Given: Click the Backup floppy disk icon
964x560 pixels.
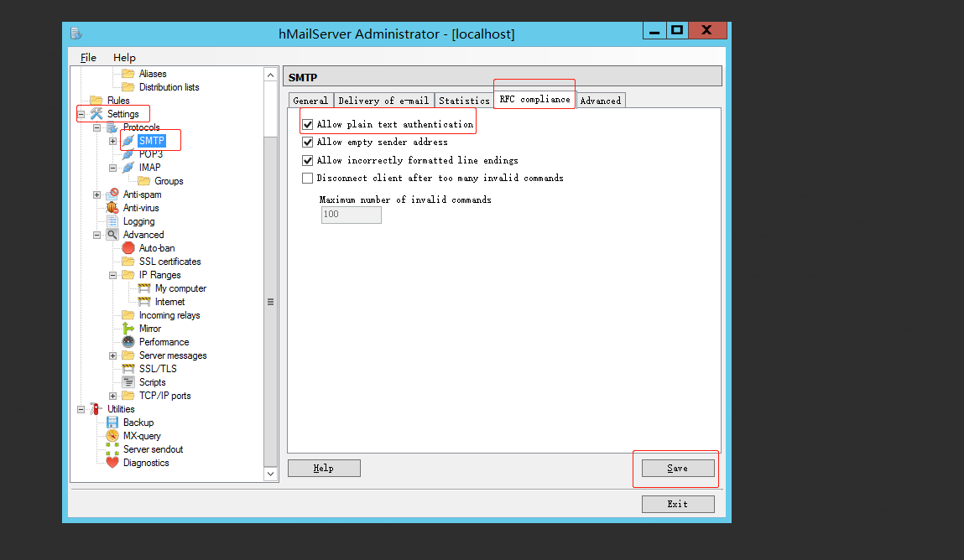Looking at the screenshot, I should tap(112, 423).
